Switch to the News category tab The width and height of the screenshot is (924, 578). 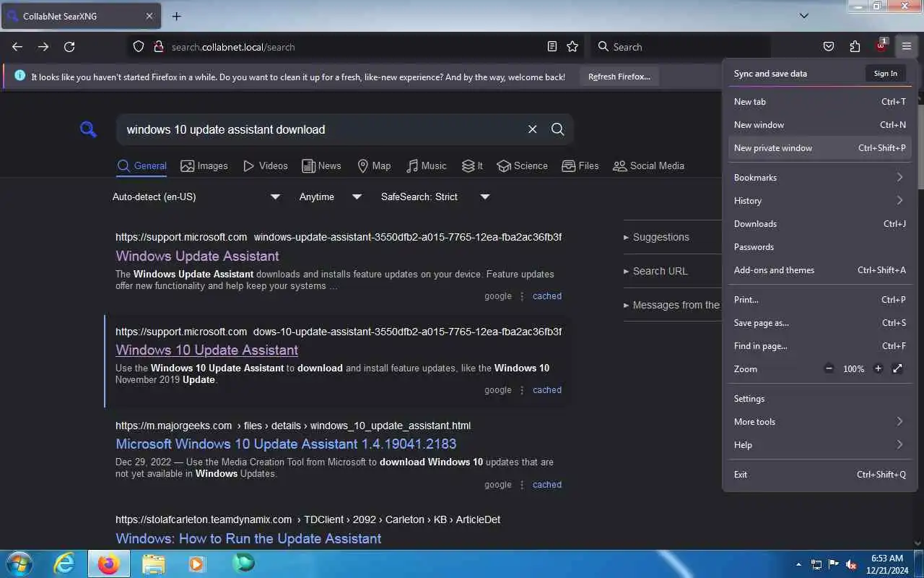[321, 165]
